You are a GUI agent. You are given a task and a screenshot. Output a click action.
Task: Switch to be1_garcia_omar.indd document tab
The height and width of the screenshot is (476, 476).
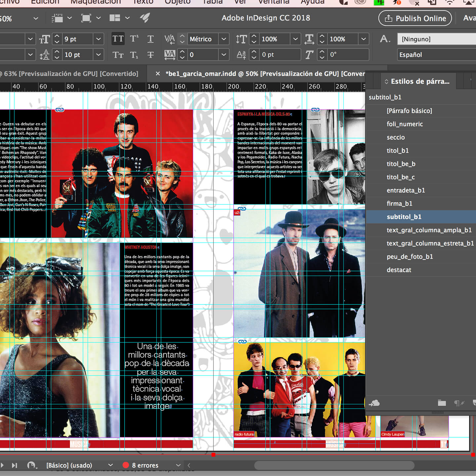[x=265, y=73]
